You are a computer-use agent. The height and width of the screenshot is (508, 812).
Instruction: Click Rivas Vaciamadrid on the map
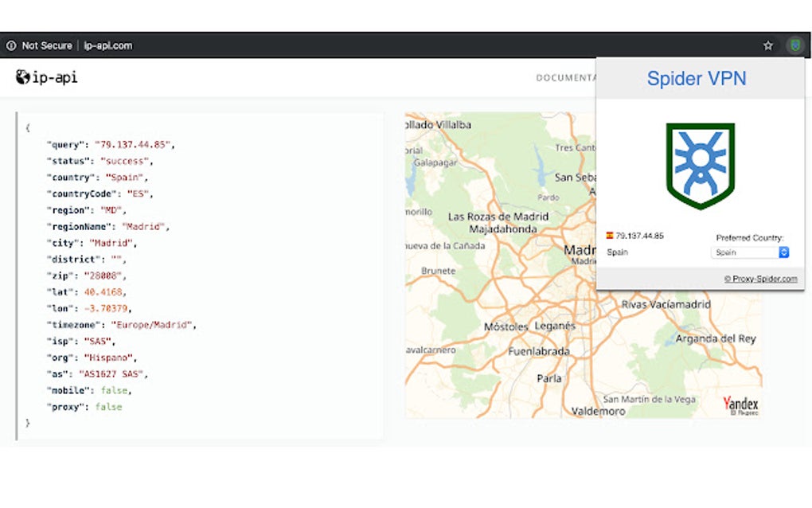coord(666,304)
